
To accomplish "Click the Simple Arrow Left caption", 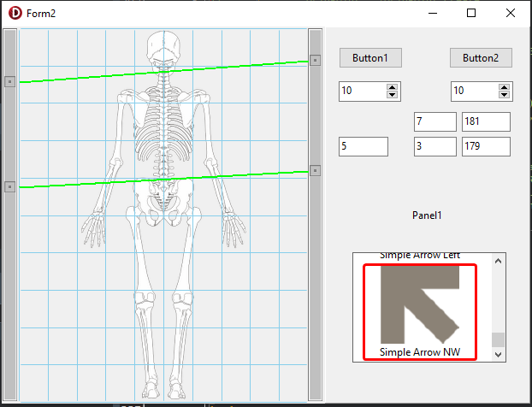I will (420, 256).
